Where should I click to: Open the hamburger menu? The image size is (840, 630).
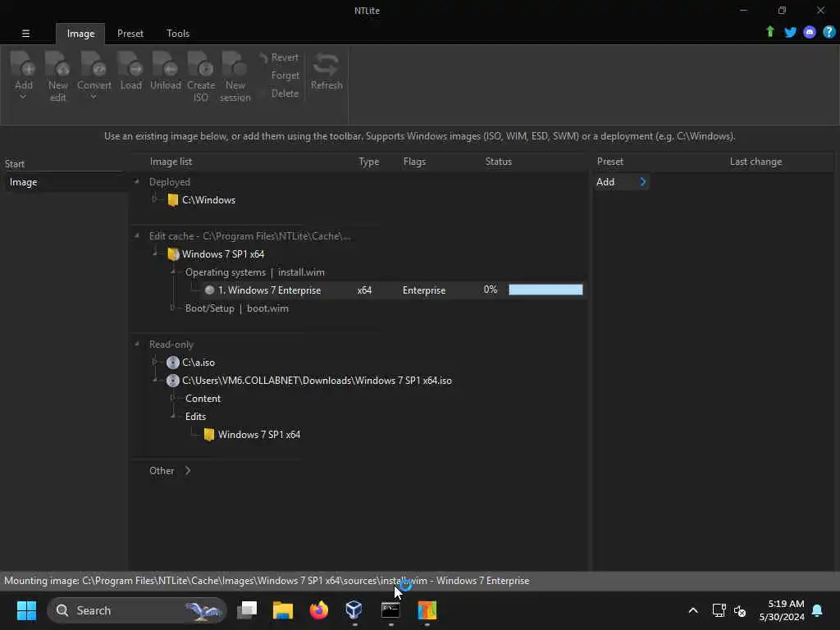(25, 33)
